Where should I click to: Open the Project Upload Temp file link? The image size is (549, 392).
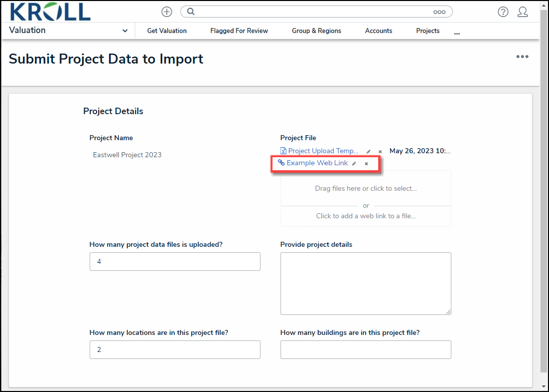click(323, 151)
